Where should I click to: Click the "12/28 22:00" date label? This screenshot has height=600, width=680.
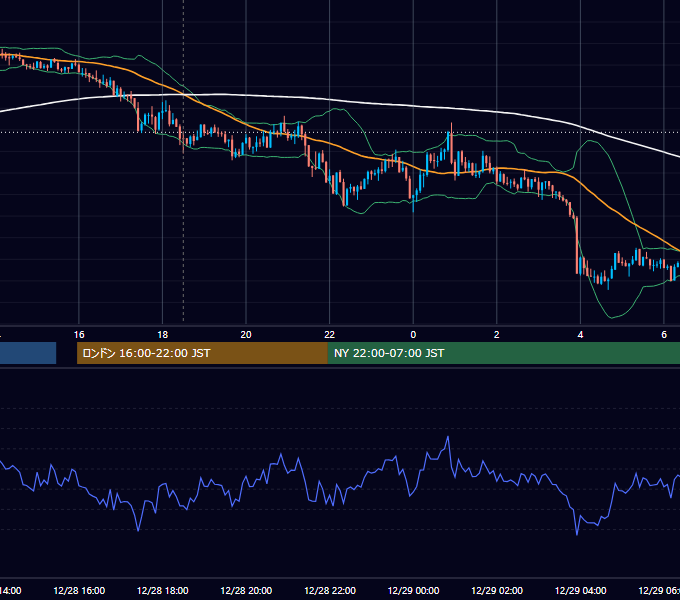330,590
